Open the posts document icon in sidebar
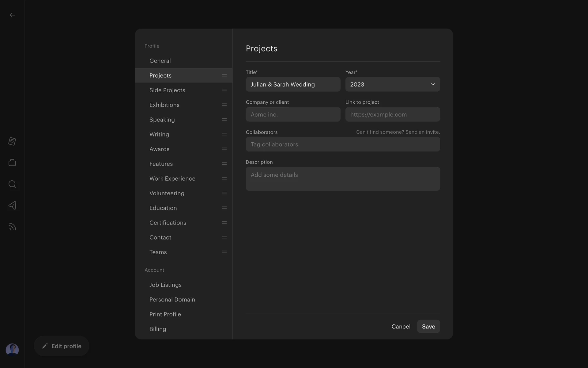Screen dimensions: 588x368 12,141
